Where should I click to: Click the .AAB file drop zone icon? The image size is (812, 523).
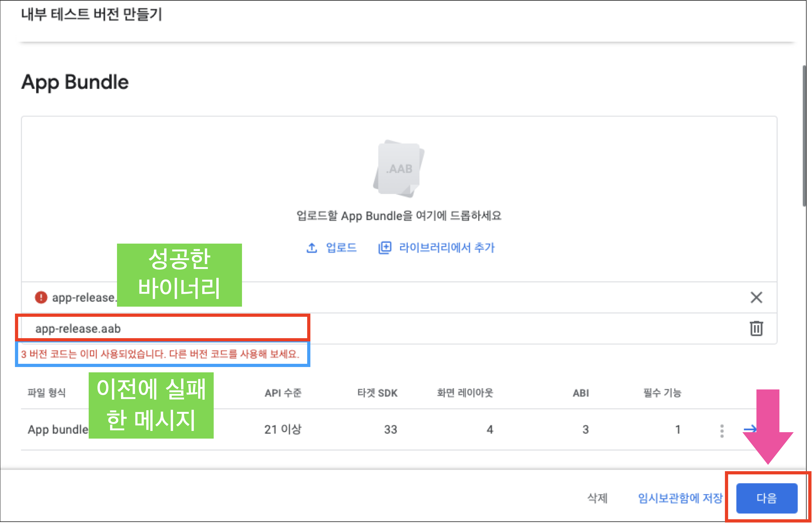click(399, 169)
